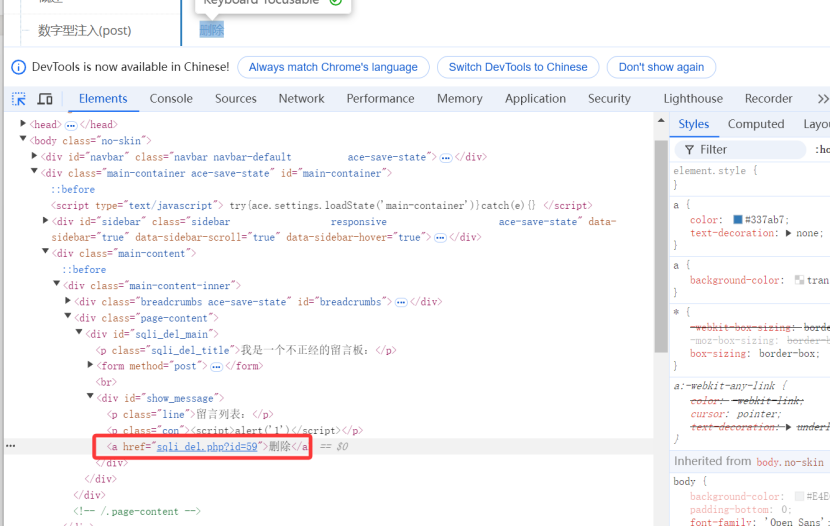The image size is (831, 527).
Task: Toggle device toolbar icon
Action: (45, 99)
